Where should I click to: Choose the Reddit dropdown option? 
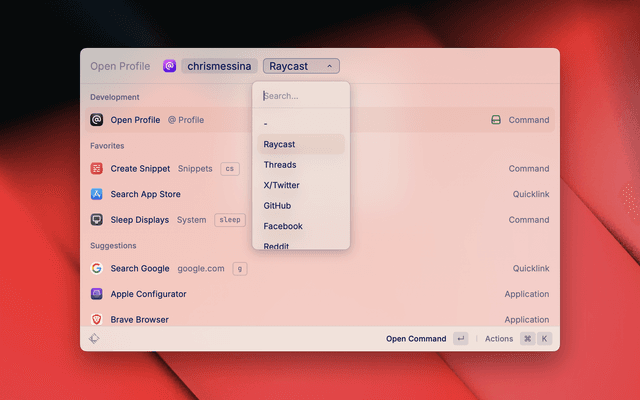pos(279,244)
